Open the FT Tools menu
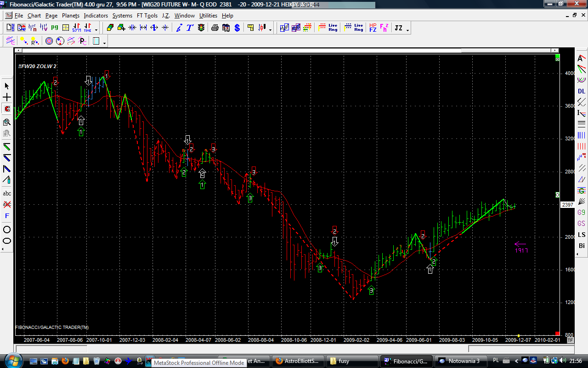Screen dimensions: 588x368 pyautogui.click(x=147, y=16)
